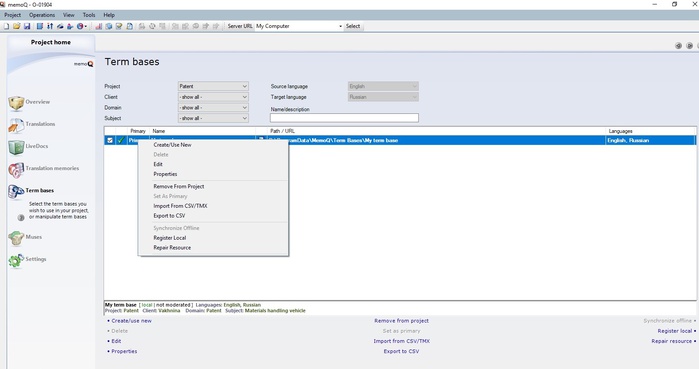Click the Repair resource bottom link
699x369 pixels.
coord(672,341)
